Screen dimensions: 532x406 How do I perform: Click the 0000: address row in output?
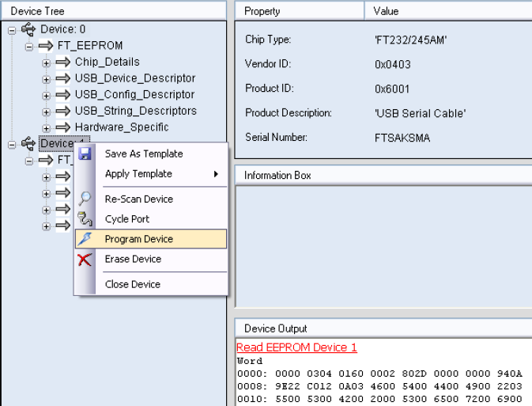coord(379,374)
